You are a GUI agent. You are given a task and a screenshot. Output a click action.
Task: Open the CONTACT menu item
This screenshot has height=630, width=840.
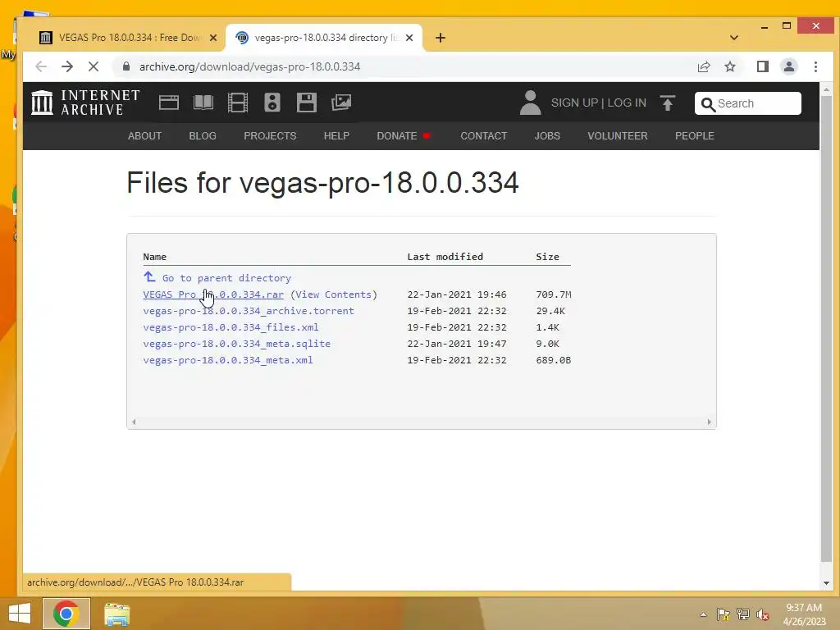pyautogui.click(x=484, y=136)
